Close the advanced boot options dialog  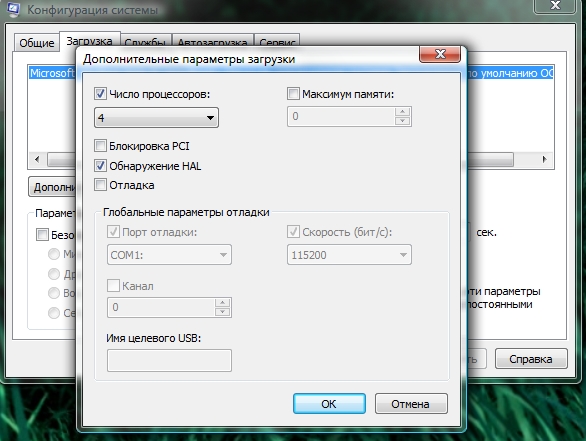pos(440,54)
